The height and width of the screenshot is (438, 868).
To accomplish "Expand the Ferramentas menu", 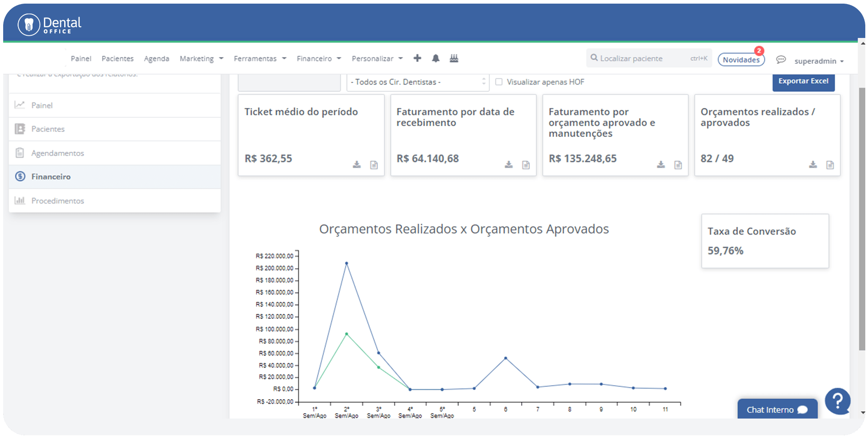I will point(260,58).
